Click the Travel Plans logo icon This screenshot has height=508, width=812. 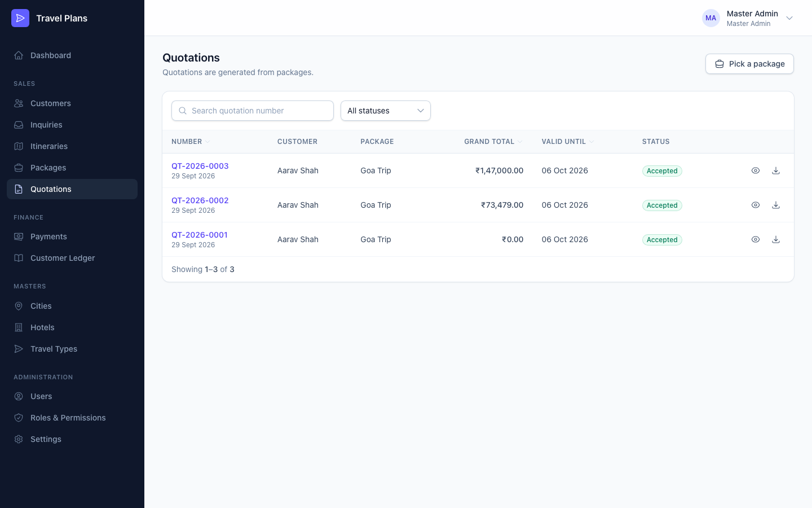click(20, 18)
